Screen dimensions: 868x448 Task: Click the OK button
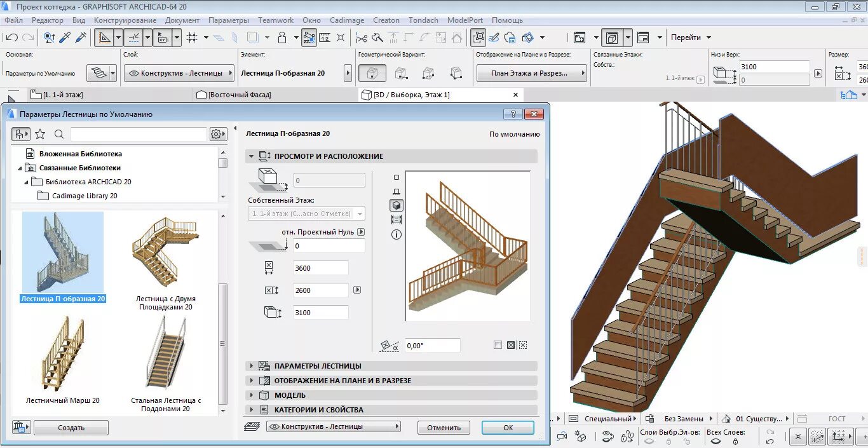pyautogui.click(x=508, y=428)
